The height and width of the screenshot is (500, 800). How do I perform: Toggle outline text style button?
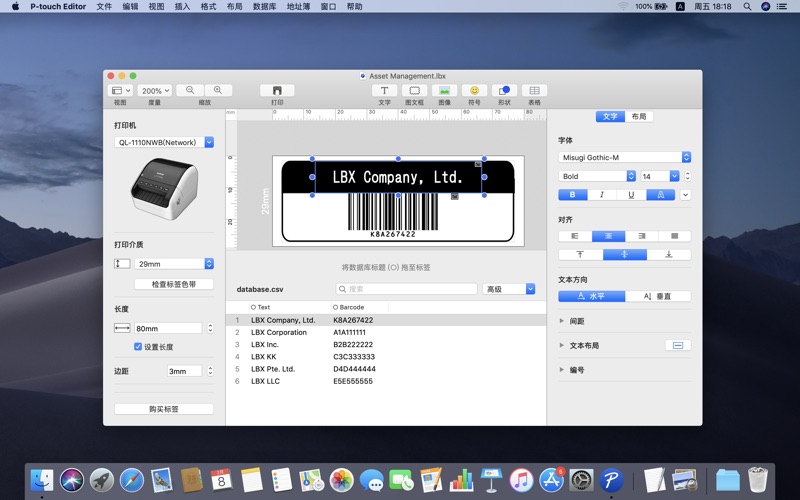coord(661,194)
